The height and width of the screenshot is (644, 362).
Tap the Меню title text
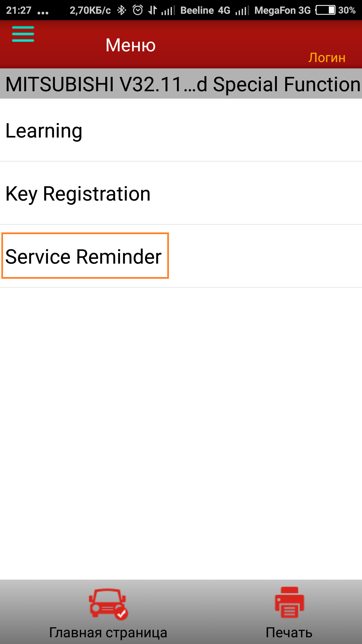click(x=130, y=45)
